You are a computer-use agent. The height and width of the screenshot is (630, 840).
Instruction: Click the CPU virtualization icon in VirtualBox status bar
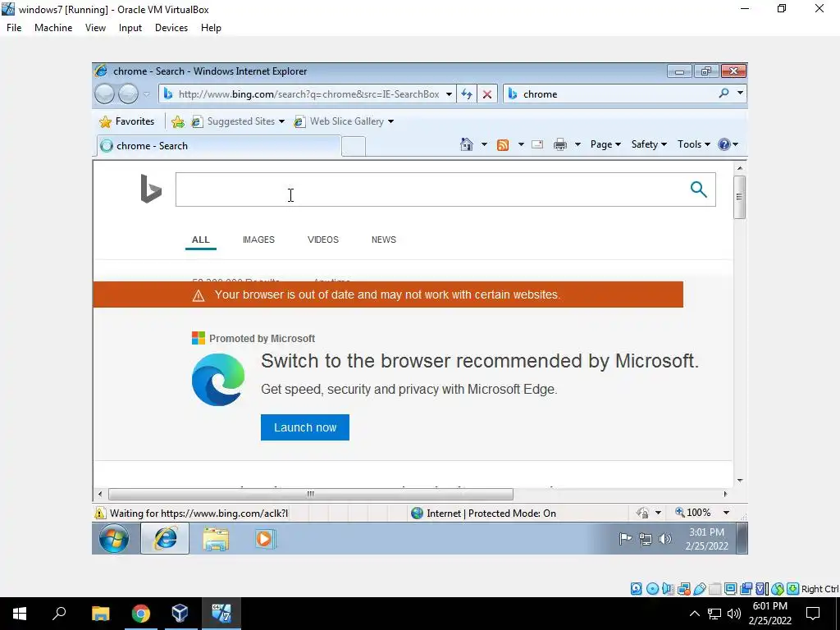(x=760, y=589)
